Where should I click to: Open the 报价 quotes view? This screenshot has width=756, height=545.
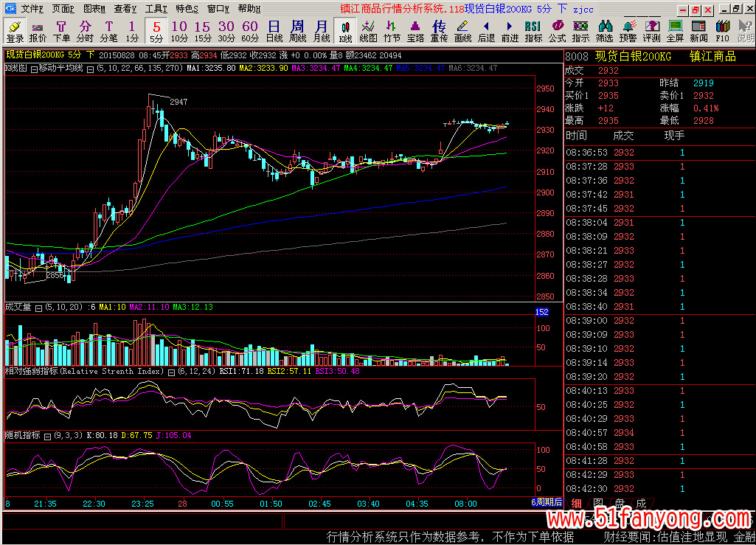click(x=38, y=31)
